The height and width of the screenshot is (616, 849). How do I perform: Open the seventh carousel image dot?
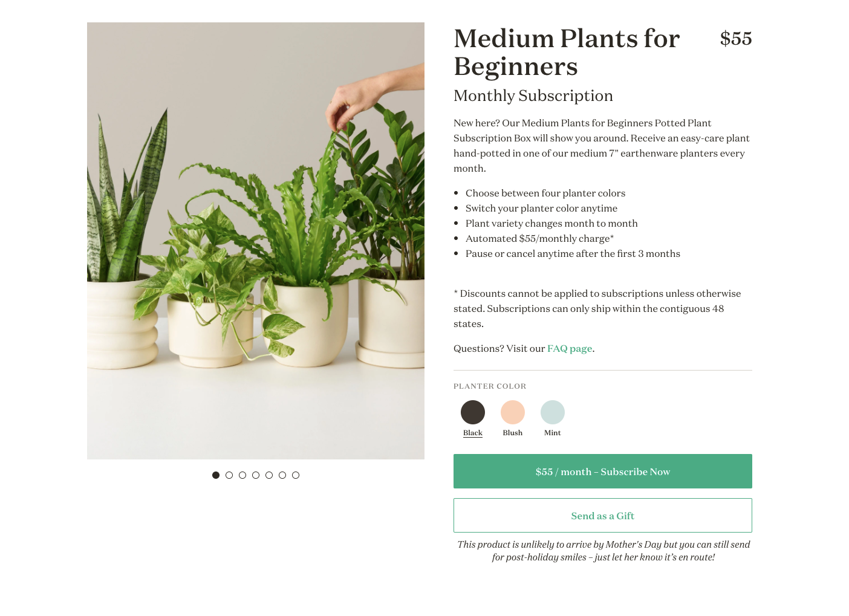(x=296, y=475)
